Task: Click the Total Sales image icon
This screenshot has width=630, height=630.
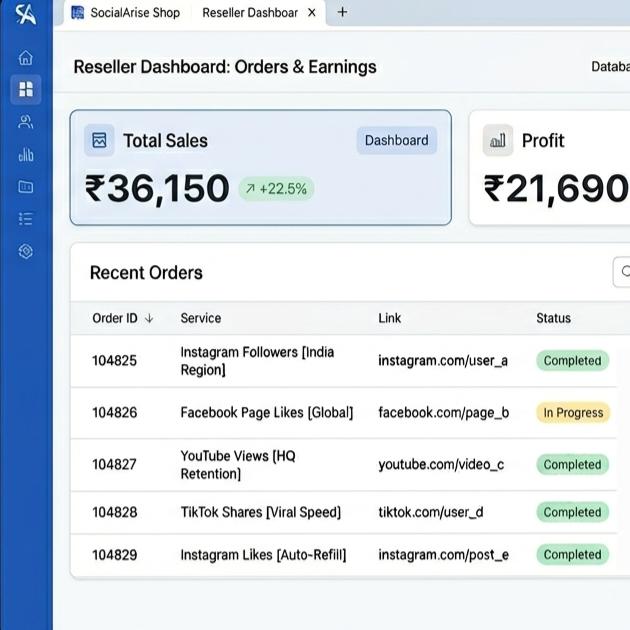Action: 99,141
